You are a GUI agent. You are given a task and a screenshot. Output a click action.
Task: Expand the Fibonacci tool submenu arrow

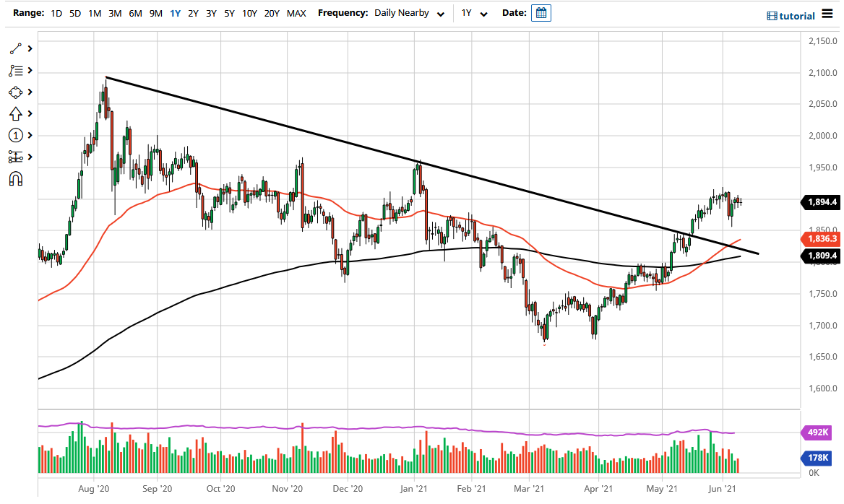pyautogui.click(x=30, y=71)
